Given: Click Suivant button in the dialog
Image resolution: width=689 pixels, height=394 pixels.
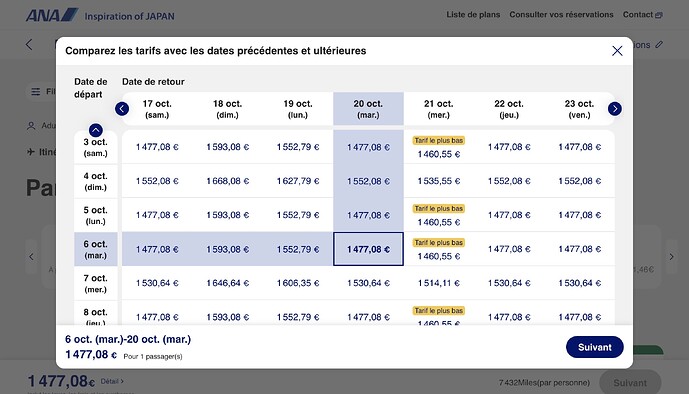Looking at the screenshot, I should [595, 347].
